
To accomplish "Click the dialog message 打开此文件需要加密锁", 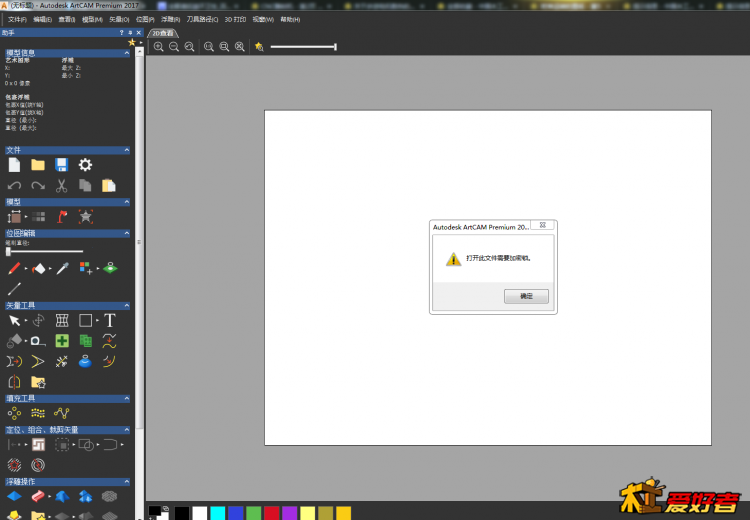I will pyautogui.click(x=498, y=258).
